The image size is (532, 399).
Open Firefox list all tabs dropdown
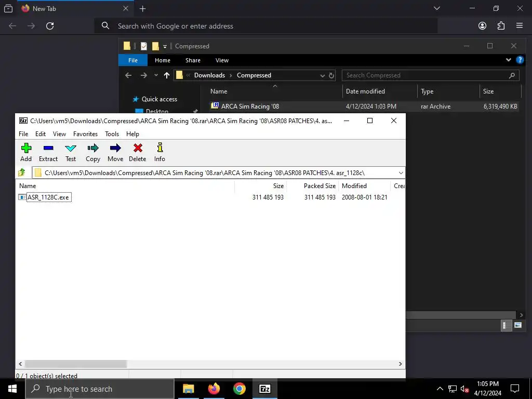436,8
